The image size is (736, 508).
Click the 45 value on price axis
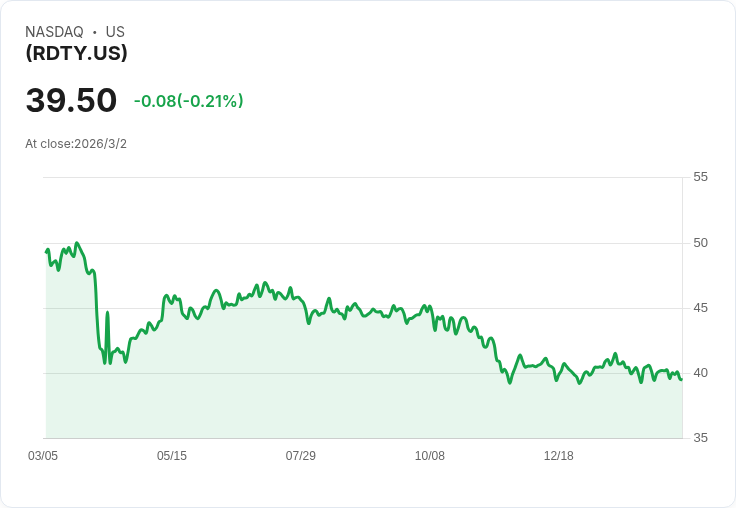point(700,308)
